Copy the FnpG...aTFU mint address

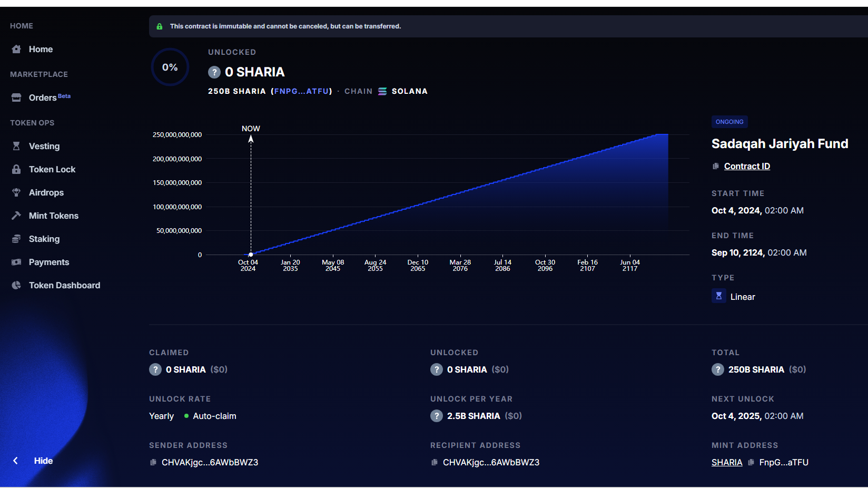pos(751,462)
